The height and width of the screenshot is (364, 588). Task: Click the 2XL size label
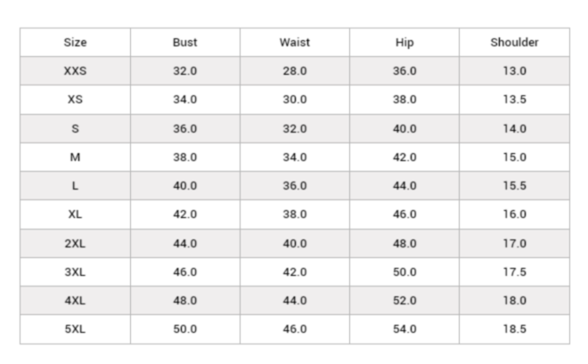pyautogui.click(x=75, y=243)
